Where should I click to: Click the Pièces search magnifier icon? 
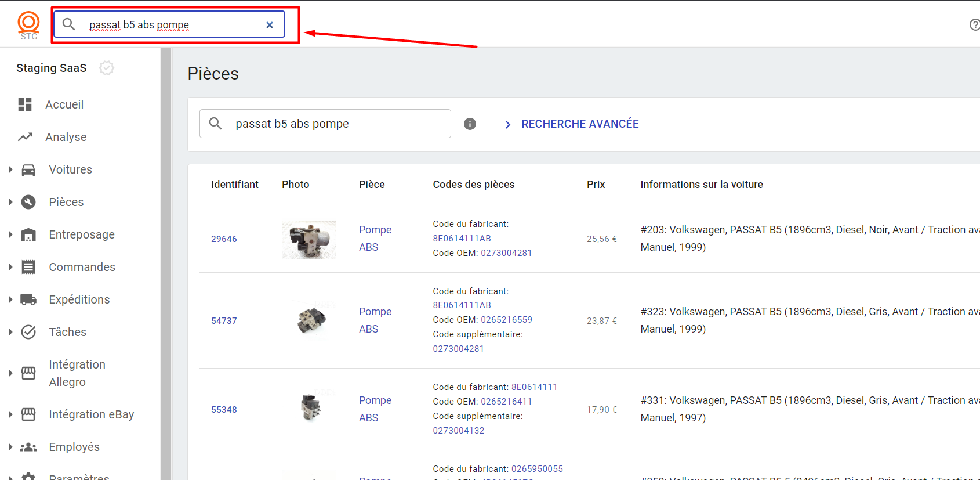[x=216, y=124]
